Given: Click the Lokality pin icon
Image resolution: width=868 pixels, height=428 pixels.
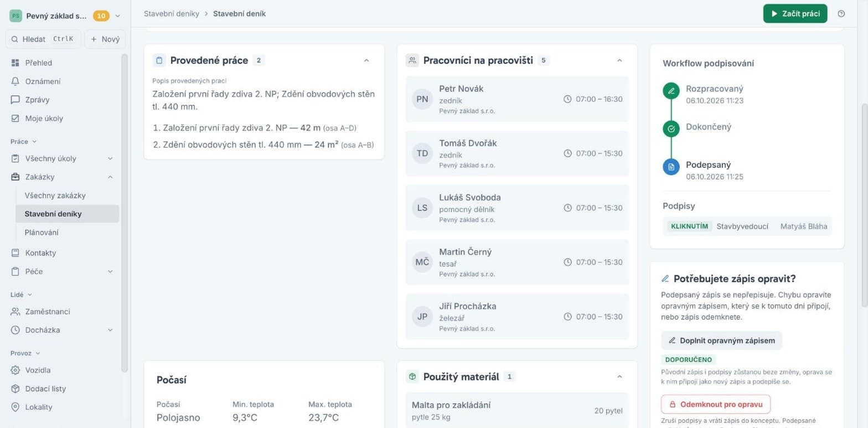Looking at the screenshot, I should point(15,407).
